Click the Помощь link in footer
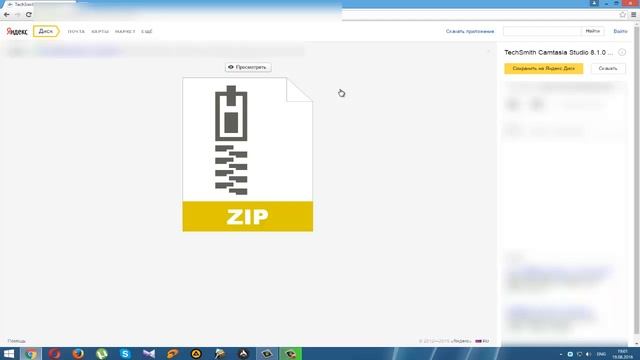The width and height of the screenshot is (640, 360). 17,341
